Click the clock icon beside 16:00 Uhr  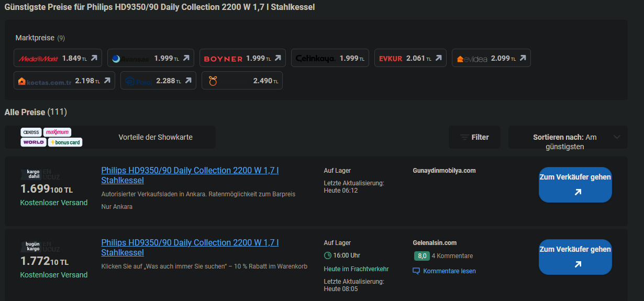click(328, 255)
